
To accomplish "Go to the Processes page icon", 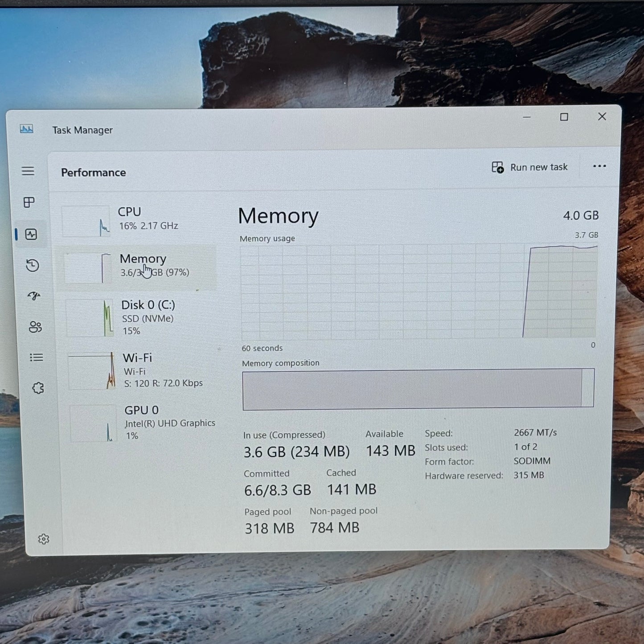I will point(29,202).
